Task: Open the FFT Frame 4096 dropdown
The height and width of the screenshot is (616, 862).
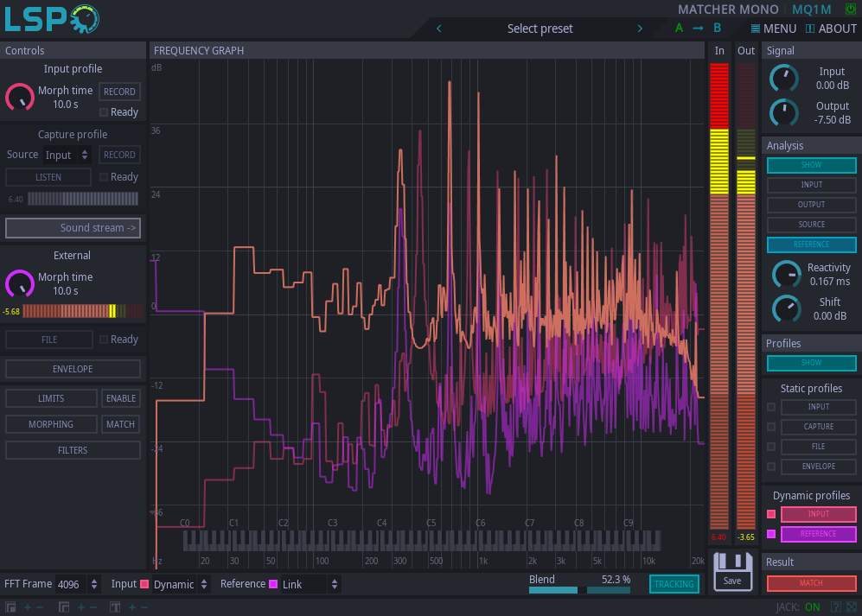Action: (78, 585)
